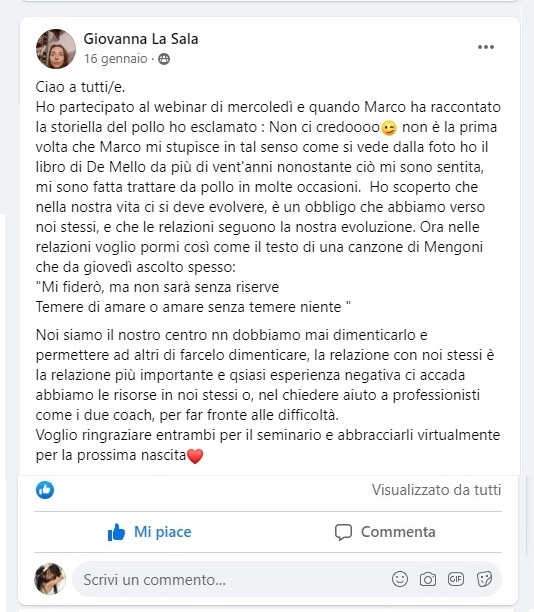Viewport: 534px width, 612px height.
Task: Click the Commenta speech bubble icon
Action: (344, 532)
